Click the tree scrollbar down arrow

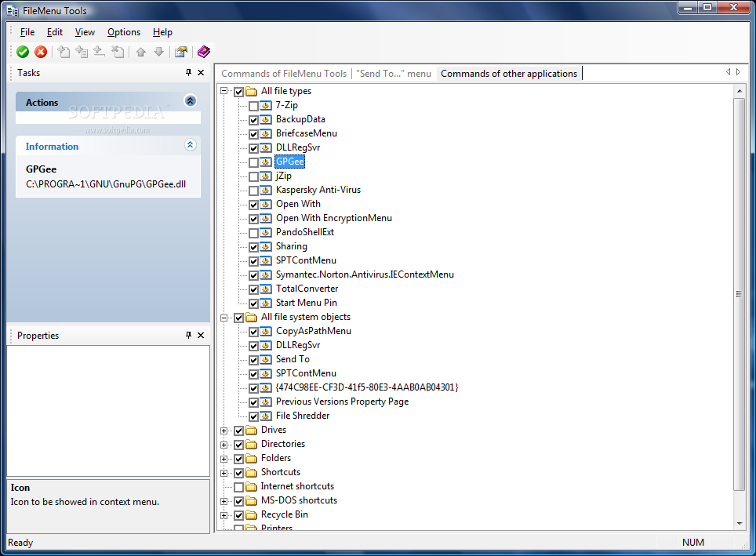coord(740,524)
